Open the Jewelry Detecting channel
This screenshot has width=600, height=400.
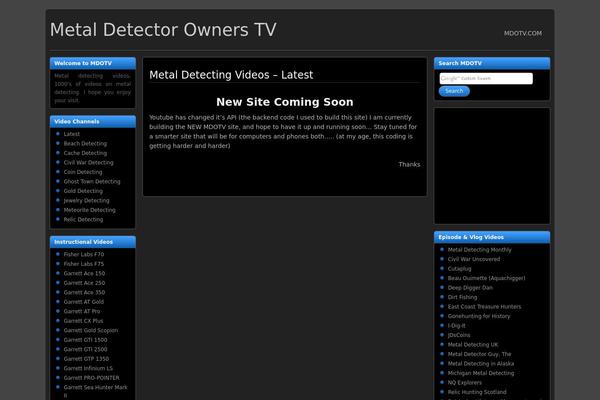[86, 201]
